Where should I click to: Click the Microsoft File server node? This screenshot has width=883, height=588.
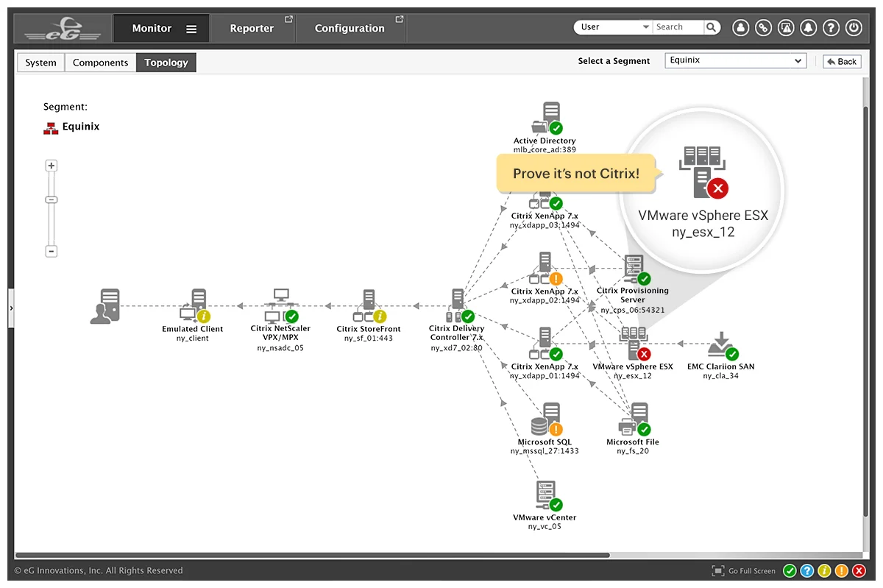(634, 419)
